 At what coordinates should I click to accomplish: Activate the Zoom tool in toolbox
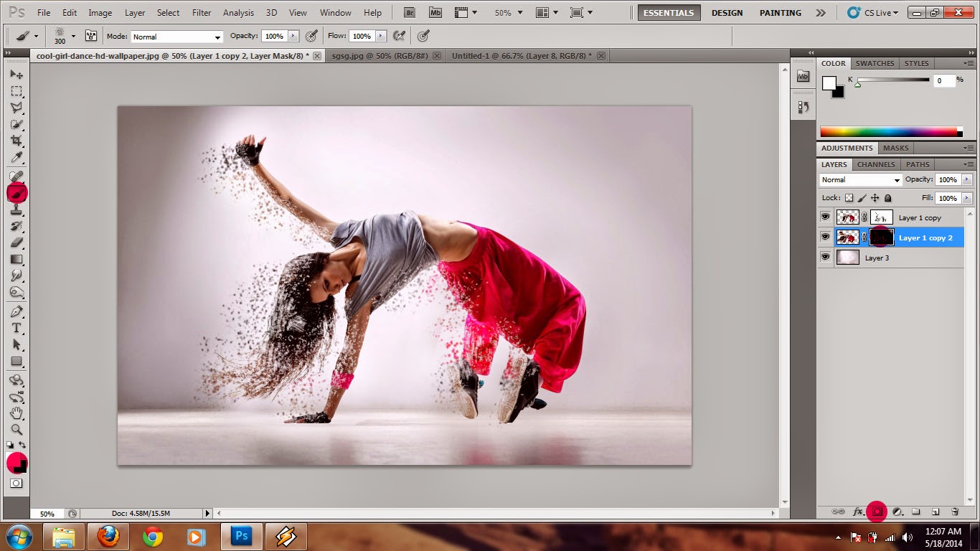[17, 429]
